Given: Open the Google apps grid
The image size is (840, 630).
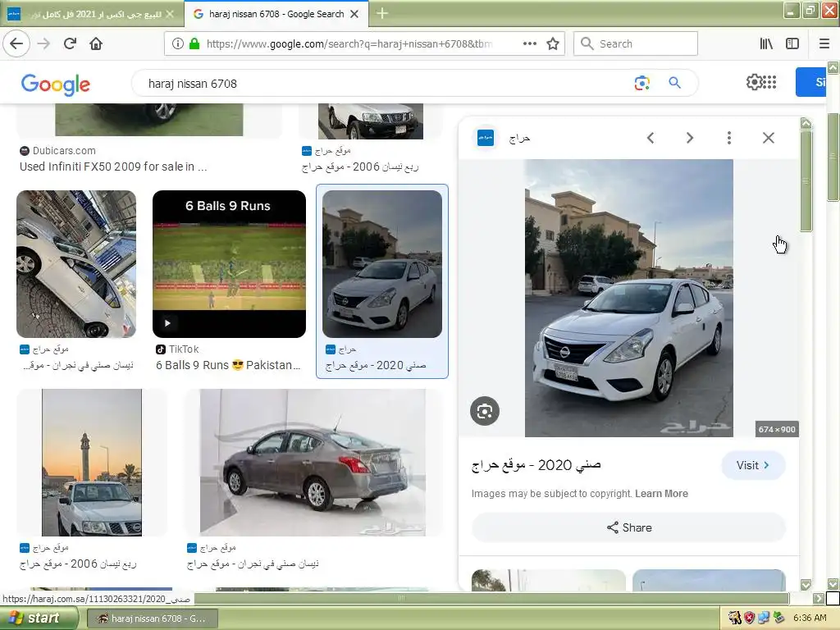Looking at the screenshot, I should coord(769,82).
